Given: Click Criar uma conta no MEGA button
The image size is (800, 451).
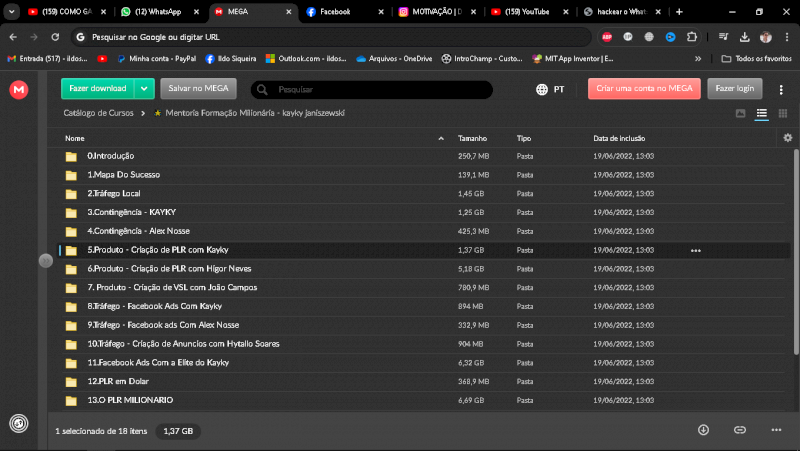Looking at the screenshot, I should pos(644,89).
